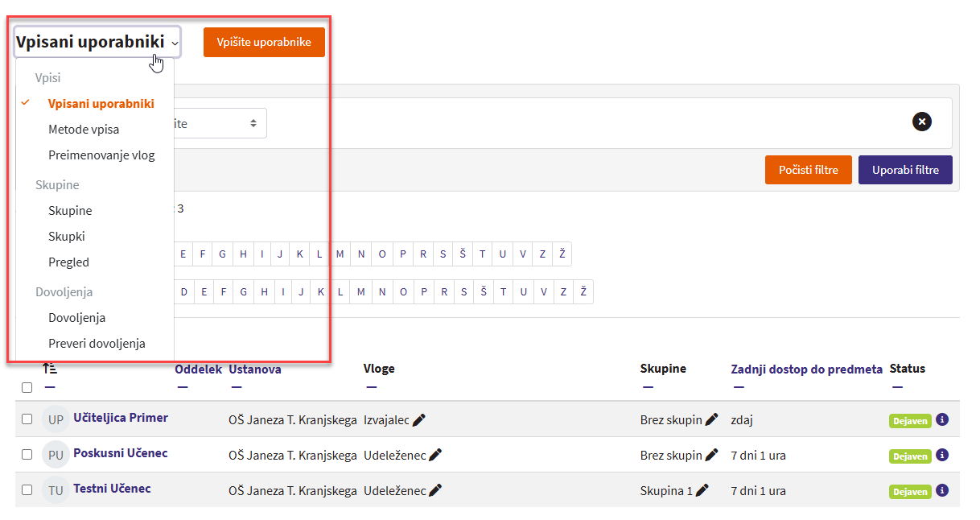
Task: Edit groups pencil for Učiteljica Primer
Action: pos(711,419)
